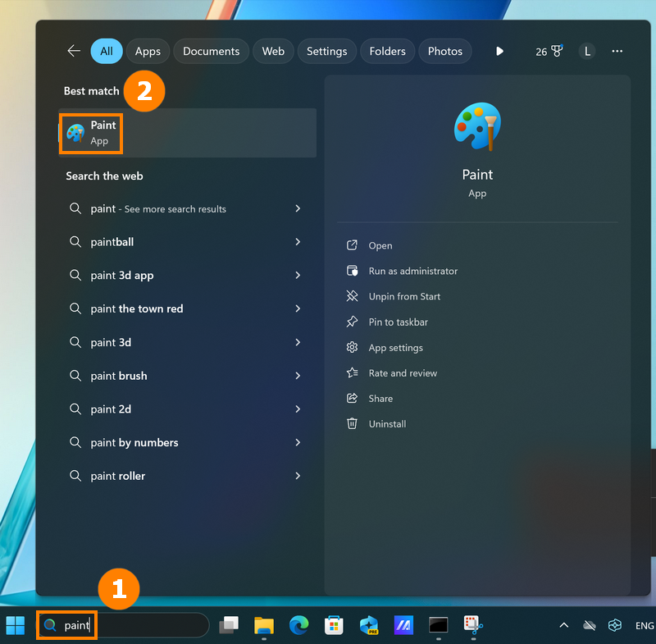The image size is (656, 644).
Task: Expand chevron next to paint brush
Action: pyautogui.click(x=298, y=376)
